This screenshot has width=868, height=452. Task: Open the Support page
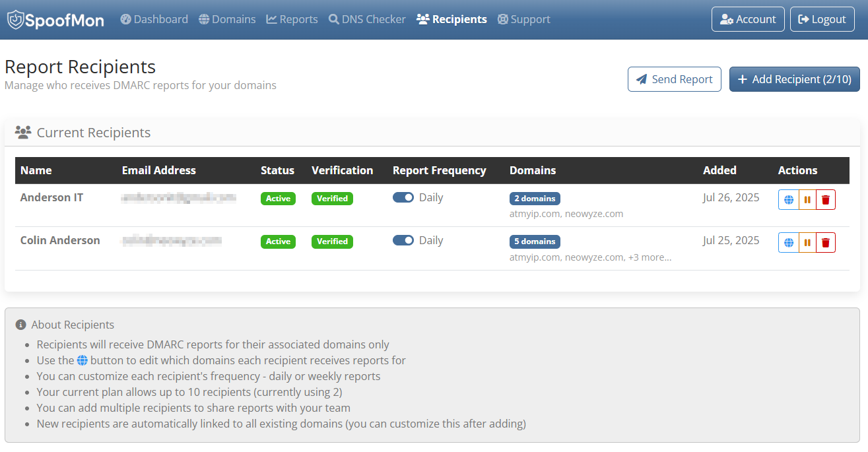tap(524, 19)
